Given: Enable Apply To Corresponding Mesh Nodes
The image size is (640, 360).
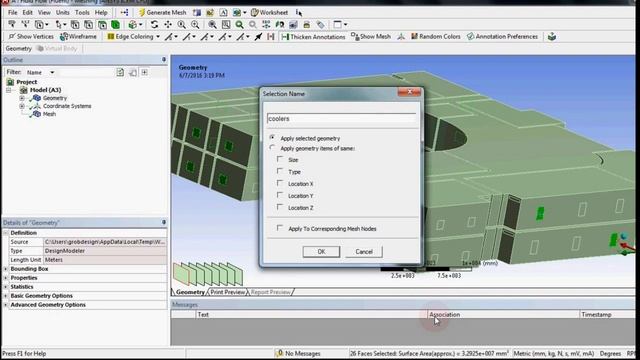Looking at the screenshot, I should [x=280, y=228].
